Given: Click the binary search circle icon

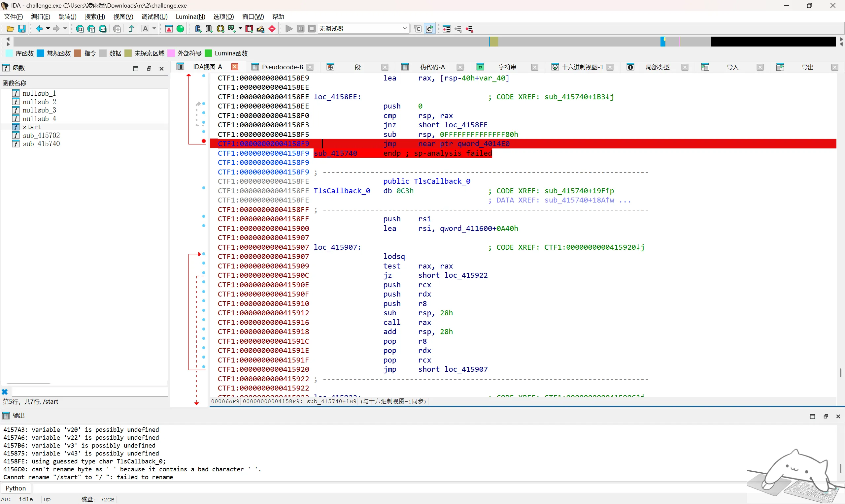Looking at the screenshot, I should [103, 29].
